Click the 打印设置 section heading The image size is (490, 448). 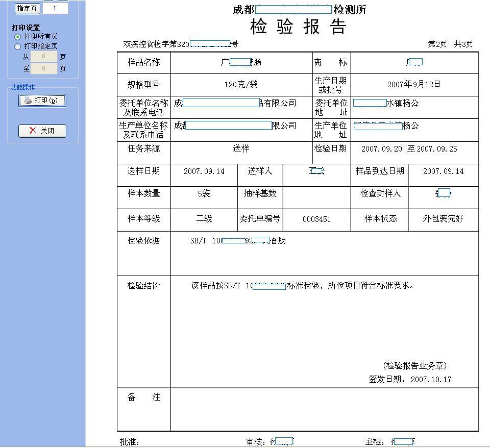click(x=26, y=28)
